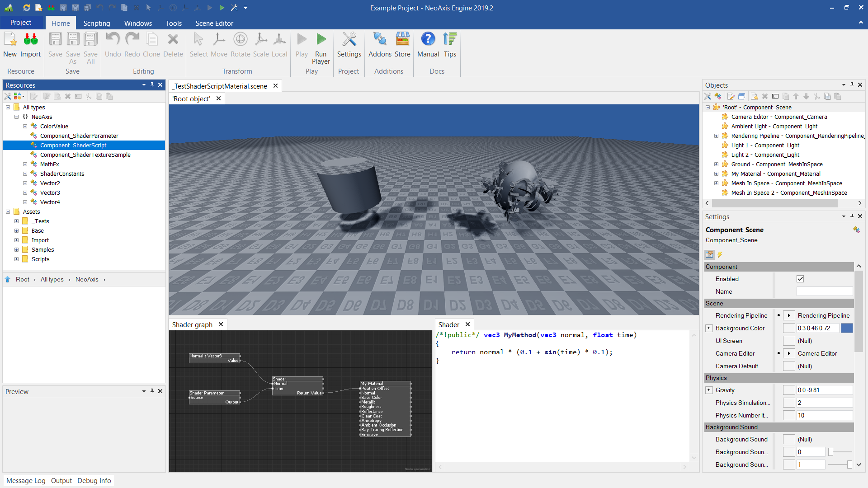
Task: Toggle the checkbox beside Background Color value
Action: 789,328
